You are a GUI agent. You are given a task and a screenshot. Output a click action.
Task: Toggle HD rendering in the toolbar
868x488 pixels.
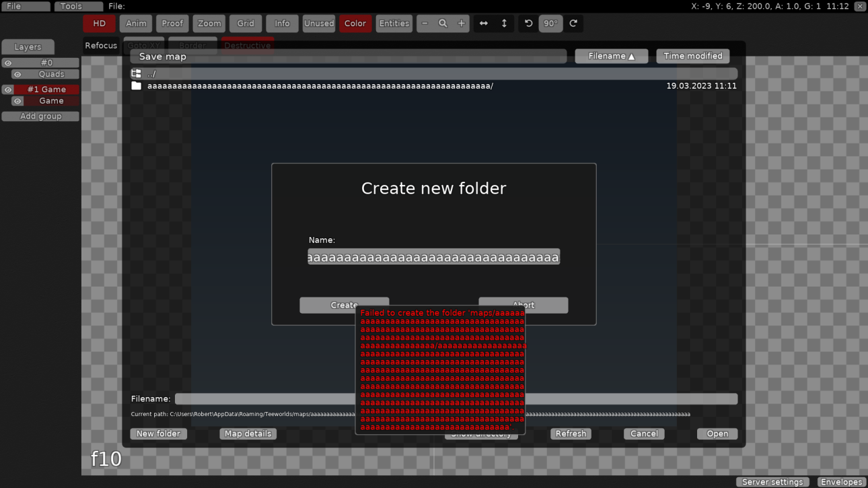(99, 23)
